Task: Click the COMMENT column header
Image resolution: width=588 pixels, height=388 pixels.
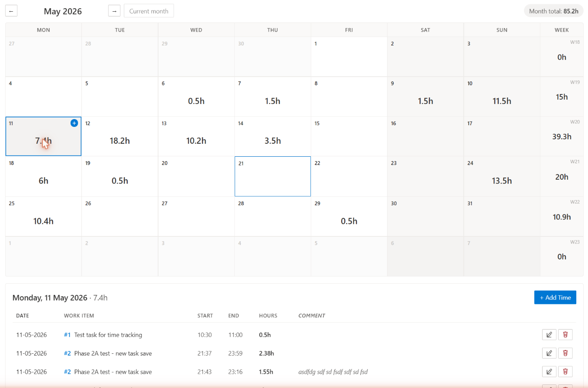Action: 312,316
